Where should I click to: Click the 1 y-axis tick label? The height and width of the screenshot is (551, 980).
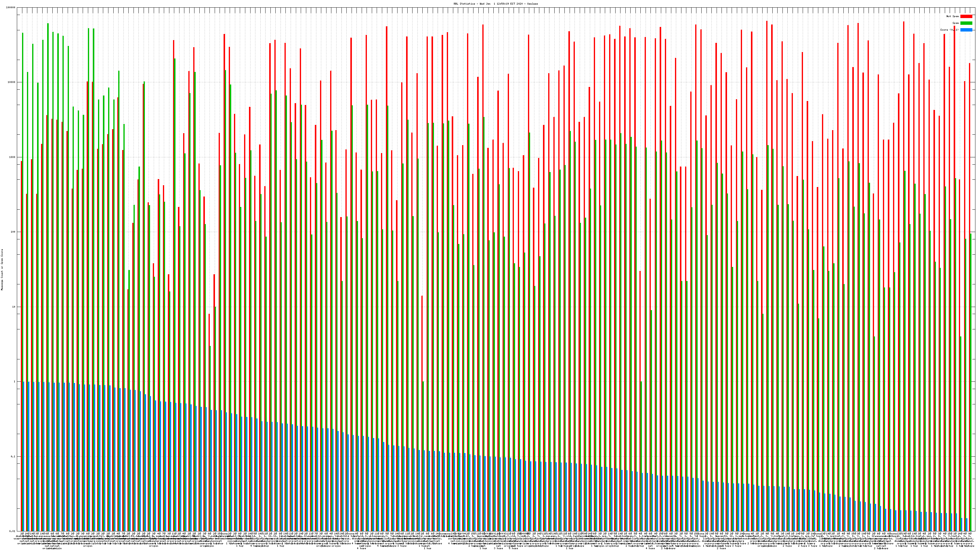pyautogui.click(x=15, y=382)
